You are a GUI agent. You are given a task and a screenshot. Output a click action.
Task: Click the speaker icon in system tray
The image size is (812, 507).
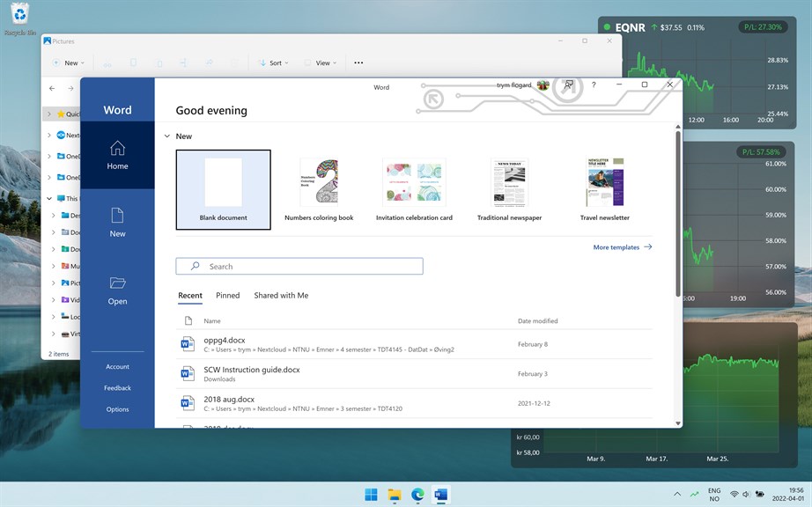point(746,494)
